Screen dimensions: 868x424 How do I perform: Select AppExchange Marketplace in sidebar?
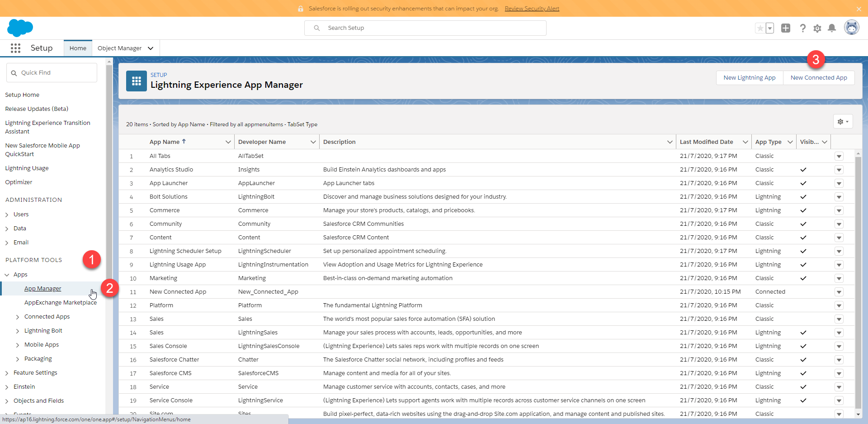click(x=61, y=302)
